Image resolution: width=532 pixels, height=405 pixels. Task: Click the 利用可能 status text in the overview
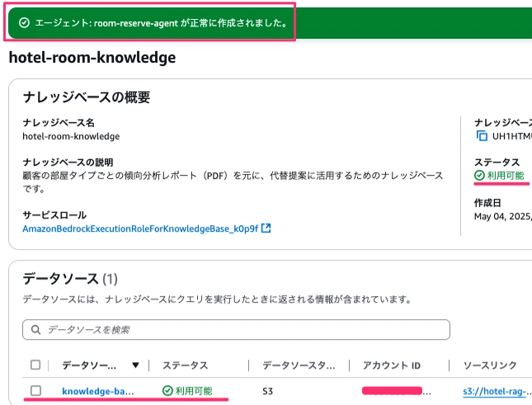tap(506, 176)
